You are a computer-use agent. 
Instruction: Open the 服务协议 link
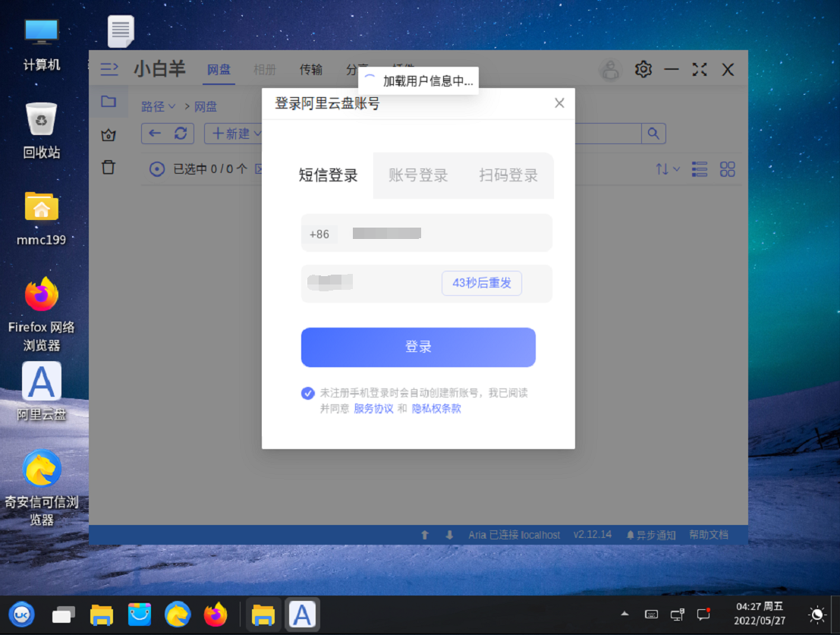(373, 408)
